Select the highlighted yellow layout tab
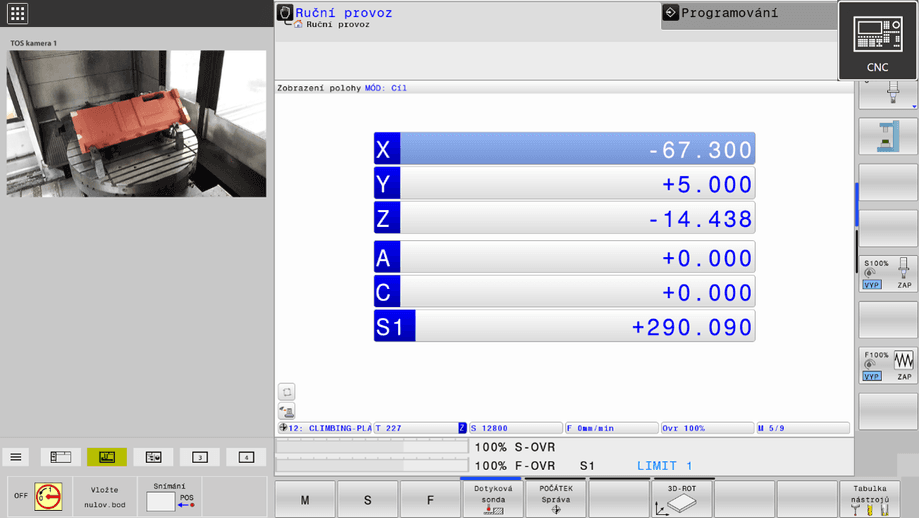919x518 pixels. [x=107, y=457]
